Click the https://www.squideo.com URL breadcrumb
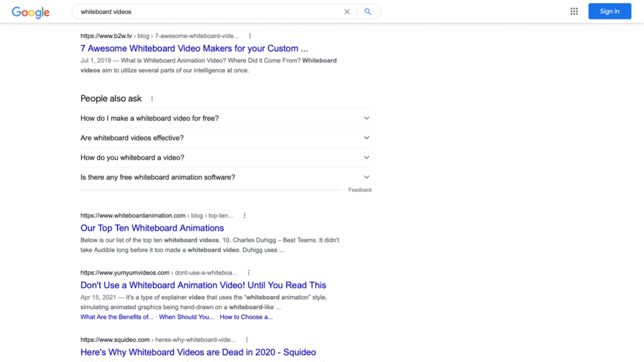This screenshot has width=644, height=362. click(158, 340)
